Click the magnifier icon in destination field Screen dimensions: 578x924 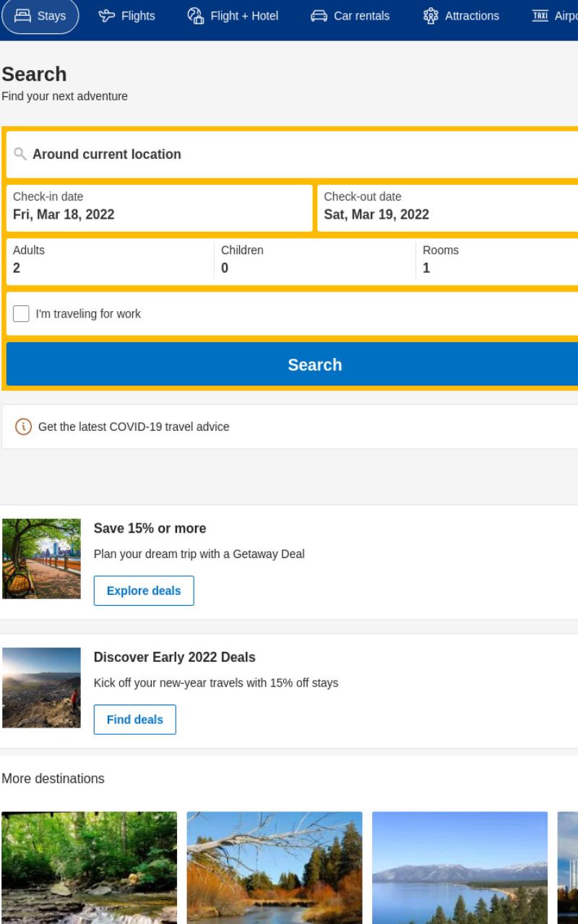[x=20, y=154]
